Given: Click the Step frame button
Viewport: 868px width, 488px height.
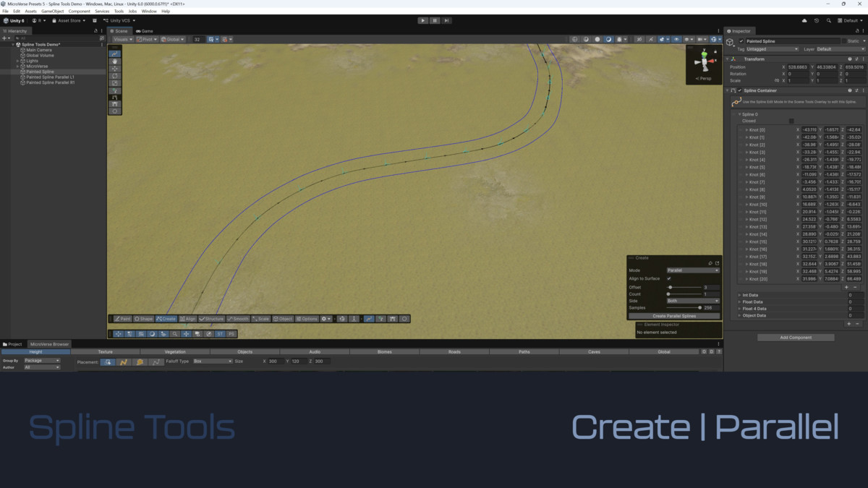Looking at the screenshot, I should 446,20.
